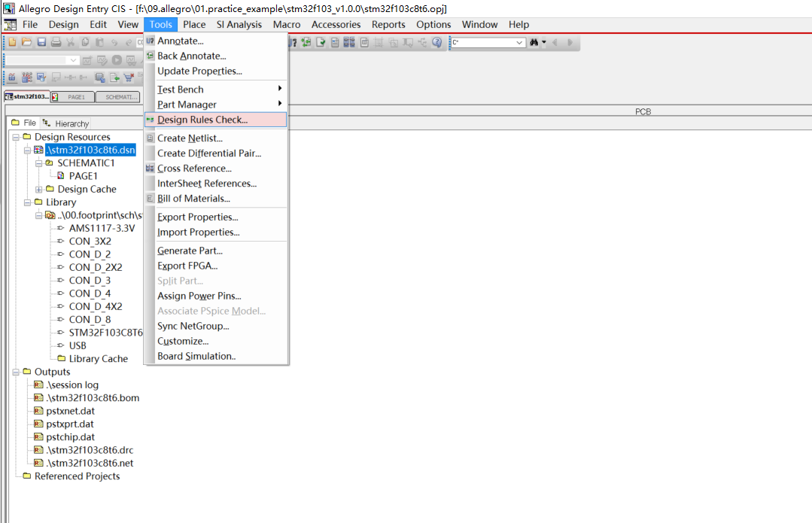This screenshot has width=812, height=523.
Task: Switch to the SCHEMATI... tab
Action: pyautogui.click(x=117, y=97)
